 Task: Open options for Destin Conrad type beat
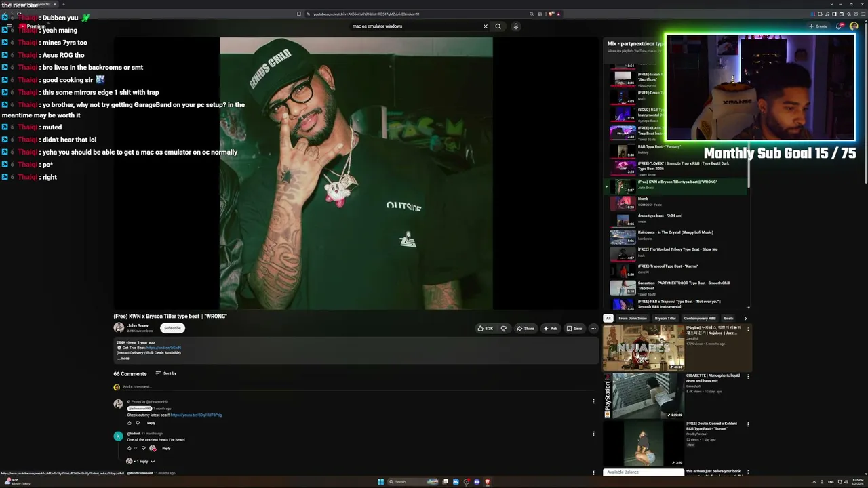(748, 424)
